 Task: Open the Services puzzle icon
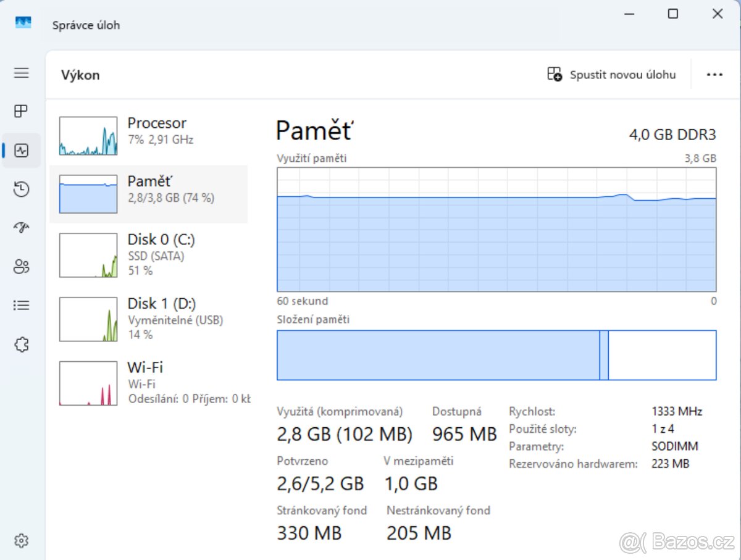click(22, 344)
